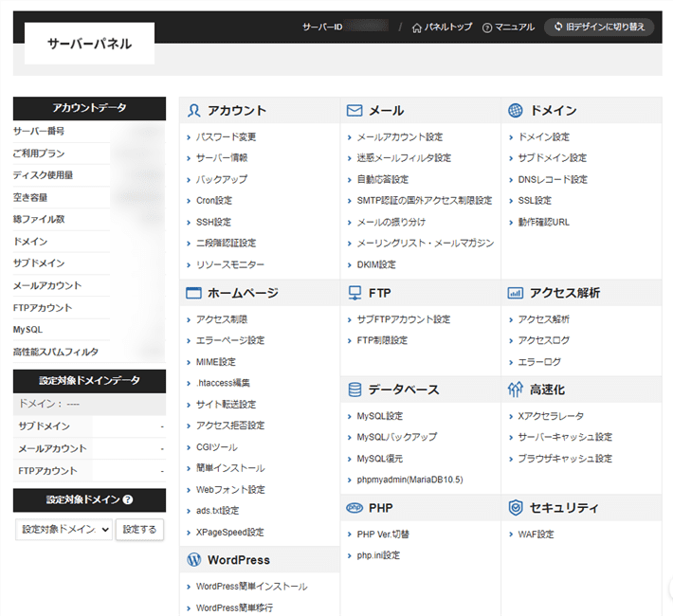The height and width of the screenshot is (616, 673).
Task: Click the メール envelope icon
Action: pos(355,110)
